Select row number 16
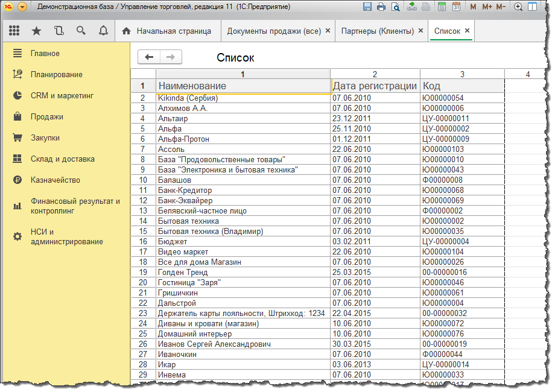Viewport: 555px width, 392px height. tap(143, 242)
